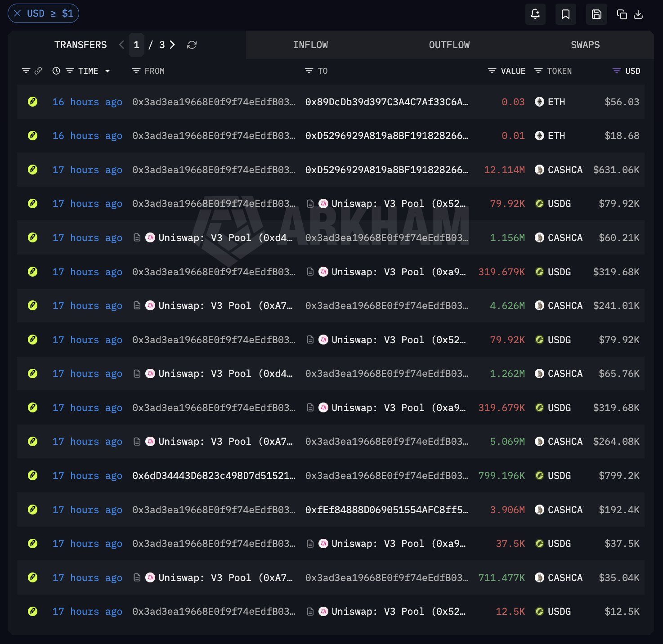The width and height of the screenshot is (663, 644).
Task: Remove the USD ≥ $1 filter chip
Action: click(18, 13)
